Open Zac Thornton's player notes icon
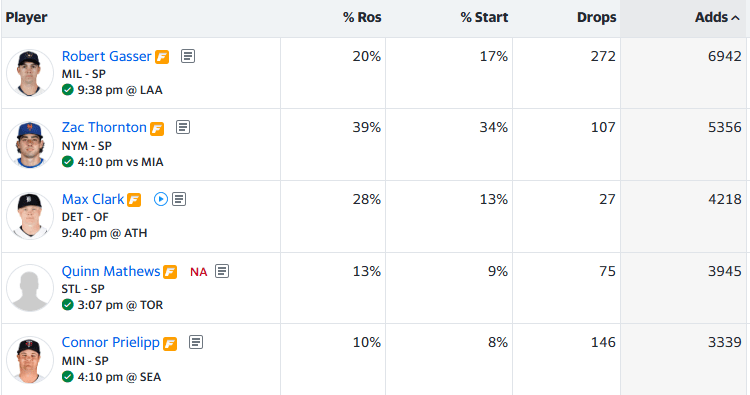This screenshot has height=395, width=750. click(x=183, y=127)
